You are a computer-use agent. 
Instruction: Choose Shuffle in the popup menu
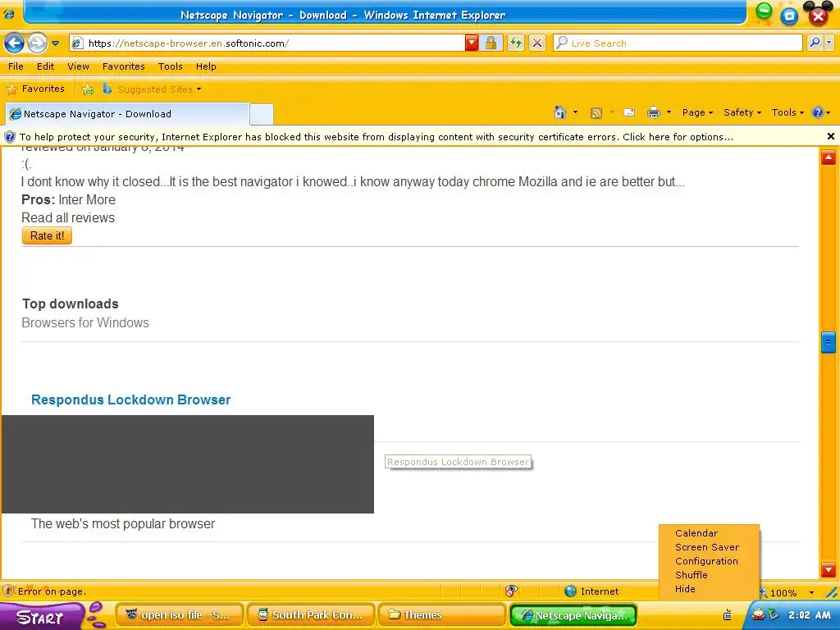coord(691,575)
